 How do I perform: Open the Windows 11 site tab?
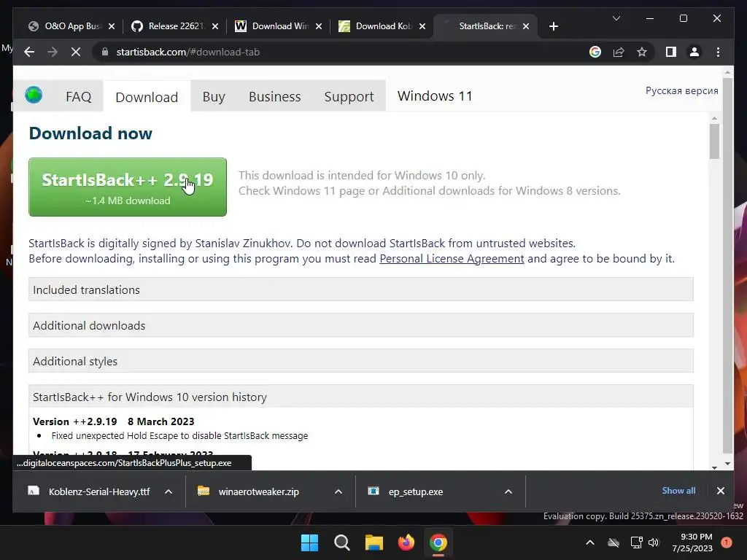click(x=435, y=96)
